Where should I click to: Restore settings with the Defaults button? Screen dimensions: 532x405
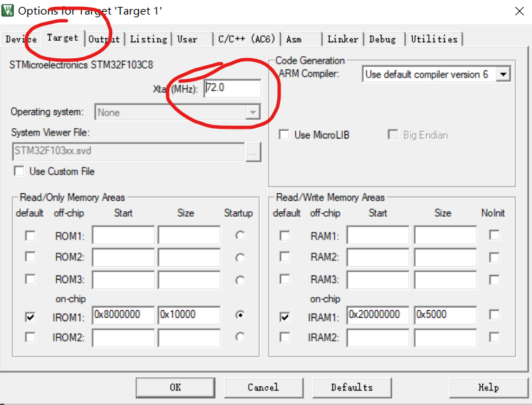click(352, 388)
